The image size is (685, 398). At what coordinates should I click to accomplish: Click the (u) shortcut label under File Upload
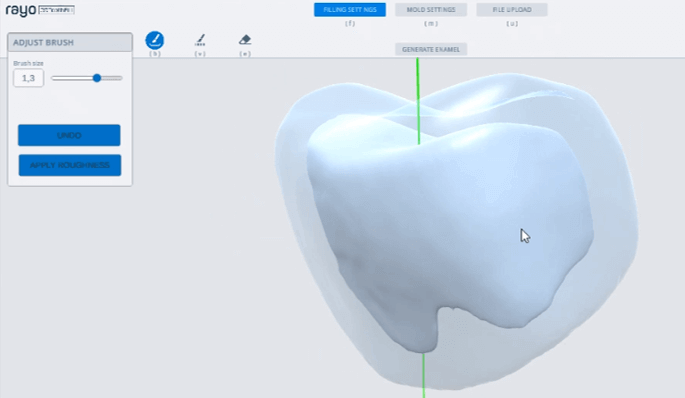pyautogui.click(x=512, y=24)
